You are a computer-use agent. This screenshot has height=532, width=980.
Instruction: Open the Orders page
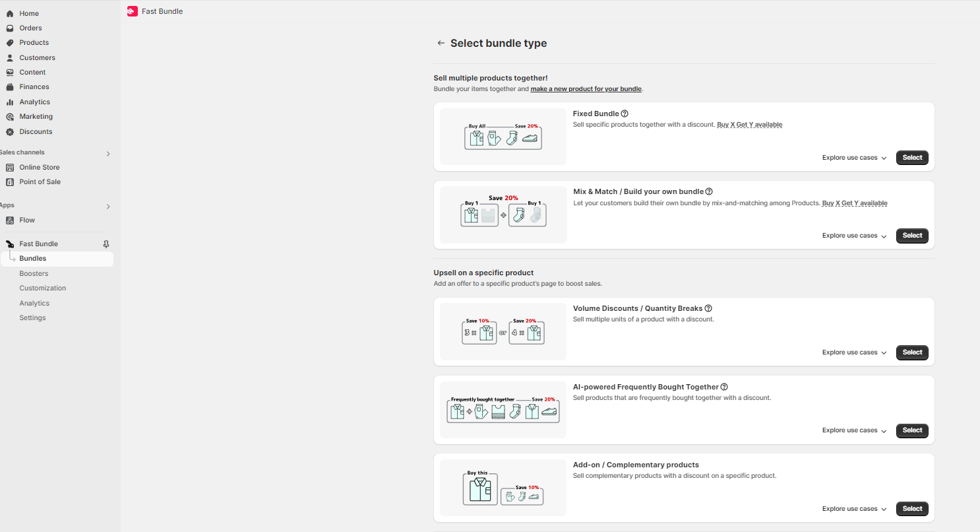pos(30,28)
